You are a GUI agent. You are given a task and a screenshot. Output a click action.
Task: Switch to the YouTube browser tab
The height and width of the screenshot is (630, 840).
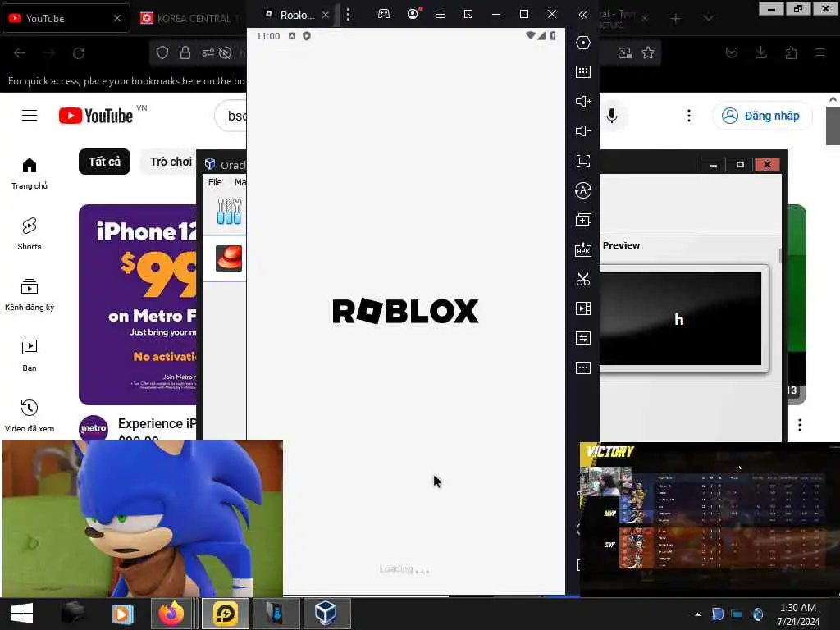pyautogui.click(x=66, y=18)
